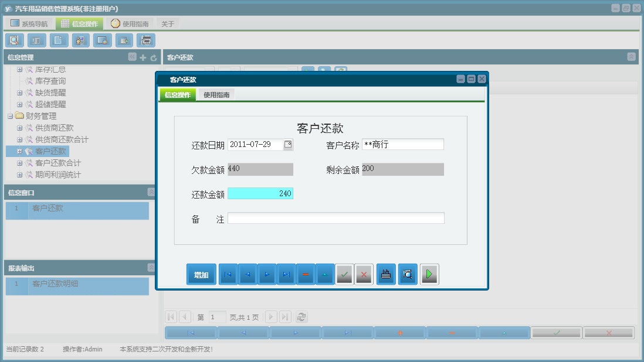Open the printer toolbar icon
The image size is (644, 362).
coord(145,40)
